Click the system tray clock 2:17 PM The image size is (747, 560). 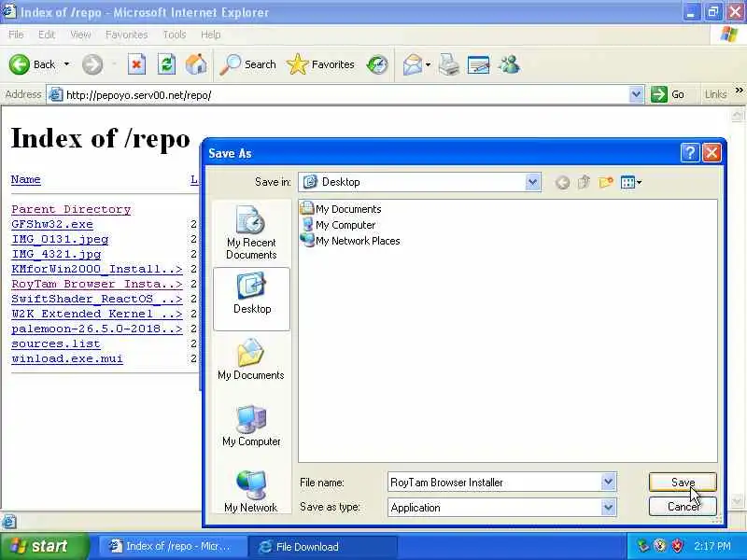pyautogui.click(x=712, y=546)
